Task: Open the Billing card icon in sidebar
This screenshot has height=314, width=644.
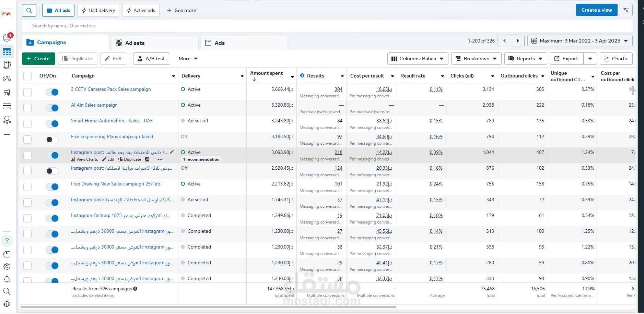Action: pyautogui.click(x=7, y=106)
